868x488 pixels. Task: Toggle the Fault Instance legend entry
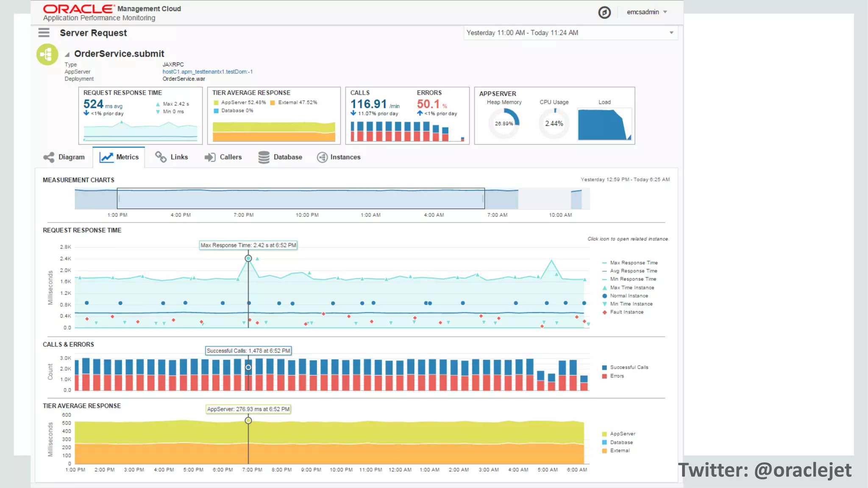tap(626, 312)
